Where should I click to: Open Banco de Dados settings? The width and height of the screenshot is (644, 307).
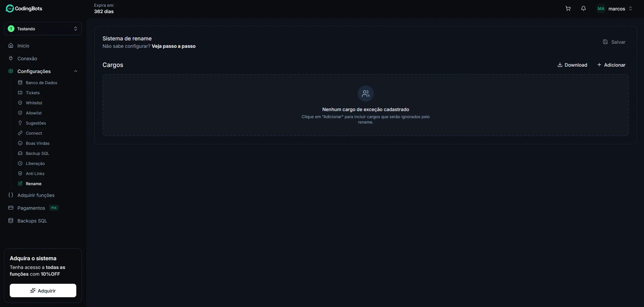[x=41, y=83]
